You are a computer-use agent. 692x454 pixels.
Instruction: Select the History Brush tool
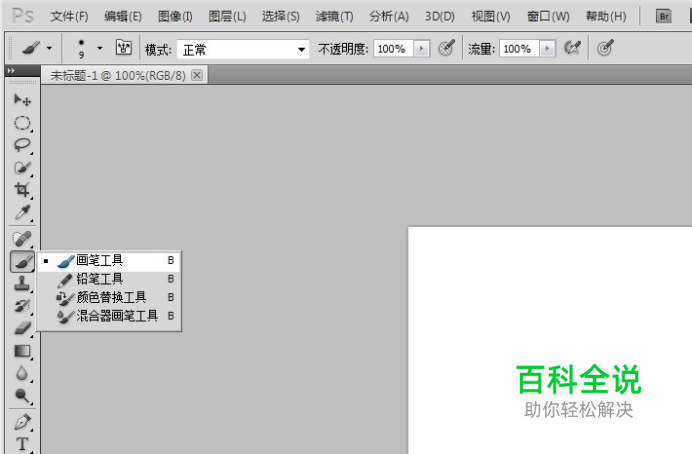[22, 306]
